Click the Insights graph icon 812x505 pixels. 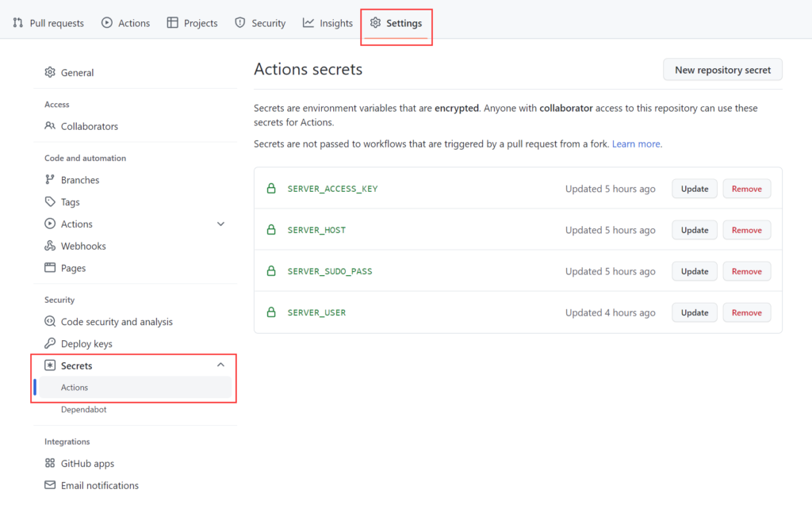point(308,23)
